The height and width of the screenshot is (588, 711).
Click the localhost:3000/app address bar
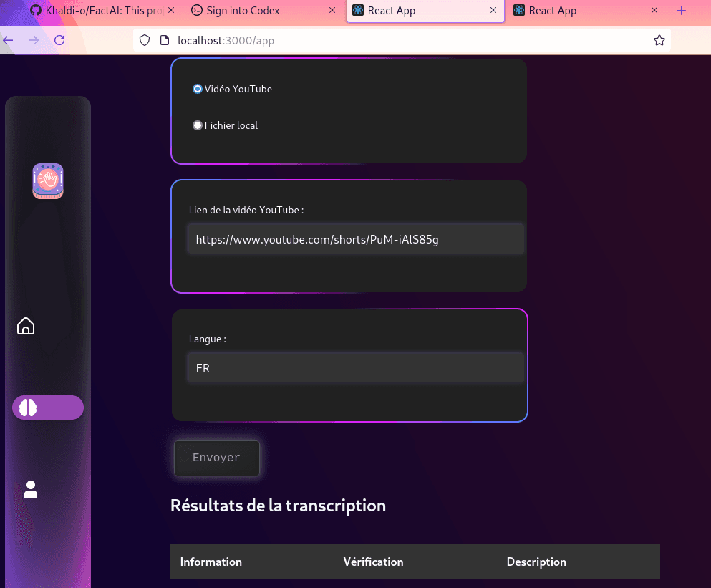[401, 41]
